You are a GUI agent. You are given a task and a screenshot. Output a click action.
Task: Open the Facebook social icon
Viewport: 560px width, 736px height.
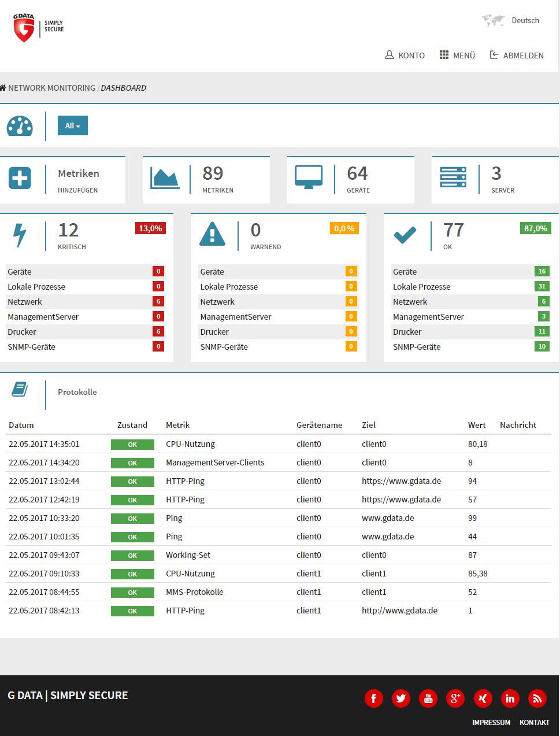[x=373, y=698]
